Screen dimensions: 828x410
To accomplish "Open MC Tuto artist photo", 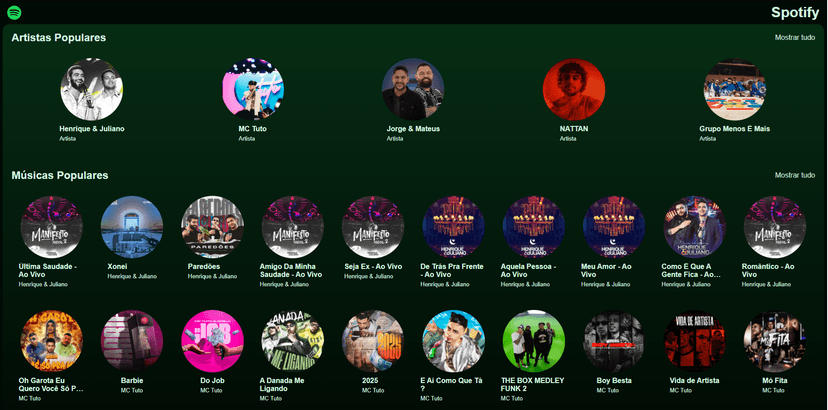I will click(252, 89).
